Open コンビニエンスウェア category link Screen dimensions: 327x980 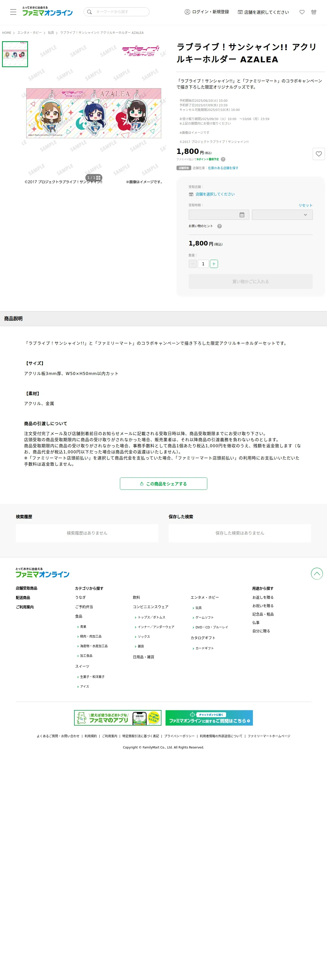tap(150, 607)
